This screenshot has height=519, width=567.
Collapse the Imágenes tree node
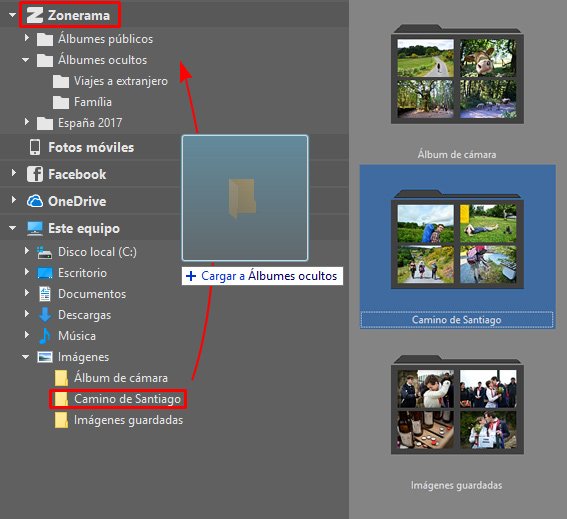25,357
